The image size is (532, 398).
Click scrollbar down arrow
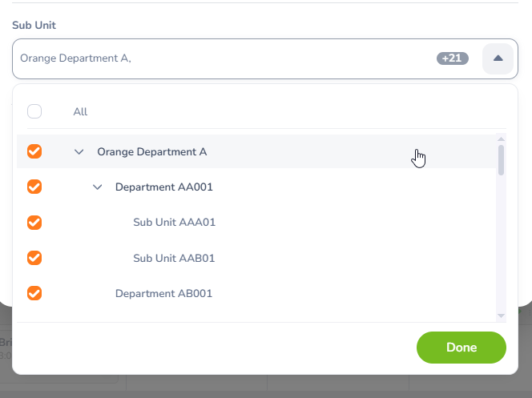[501, 316]
